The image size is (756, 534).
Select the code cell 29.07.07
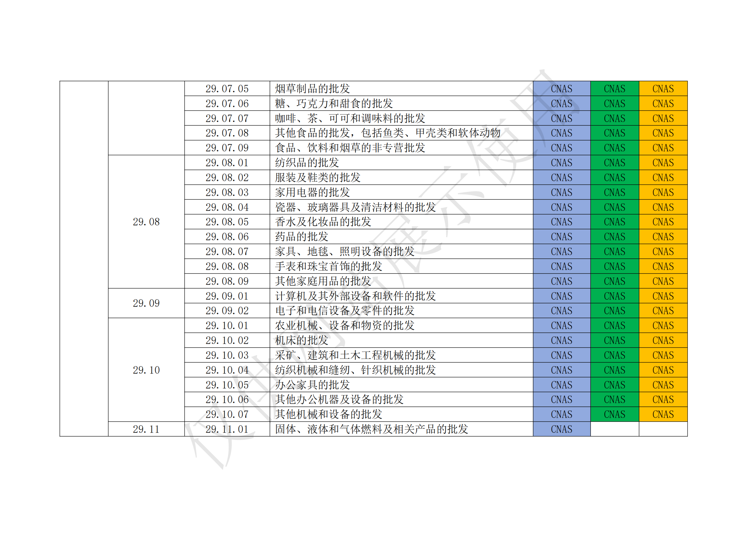(227, 118)
